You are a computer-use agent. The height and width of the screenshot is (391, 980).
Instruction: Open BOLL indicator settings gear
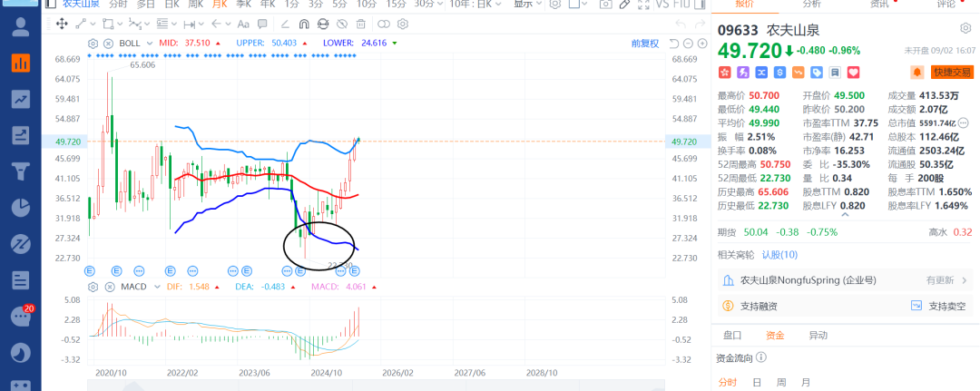coord(93,44)
